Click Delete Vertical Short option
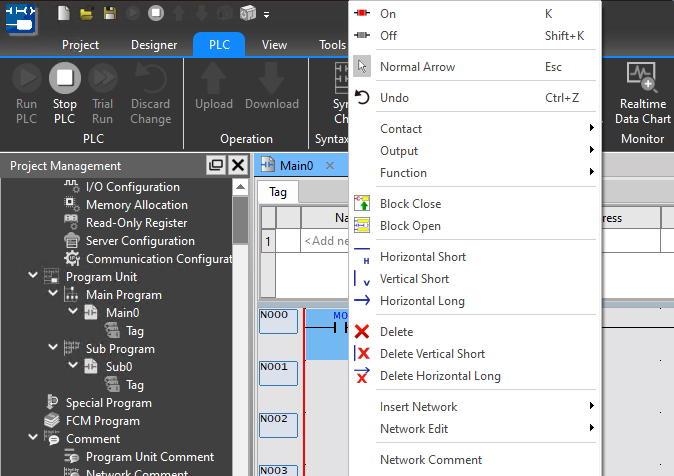This screenshot has width=674, height=476. coord(432,354)
